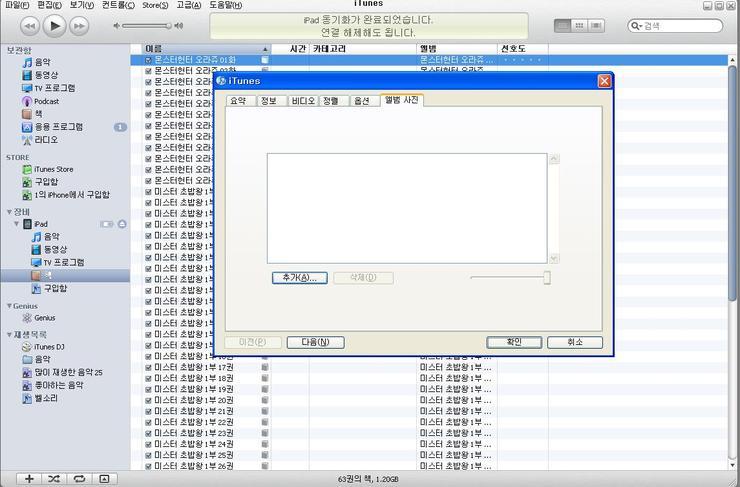Switch to Cover Flow view in the toolbar
The image size is (740, 487).
coord(597,25)
